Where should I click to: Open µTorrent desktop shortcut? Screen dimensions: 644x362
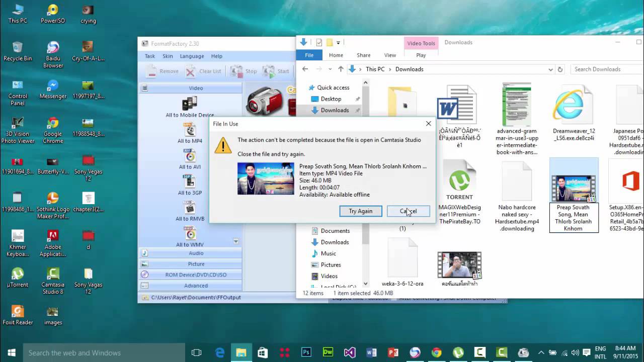click(x=18, y=278)
